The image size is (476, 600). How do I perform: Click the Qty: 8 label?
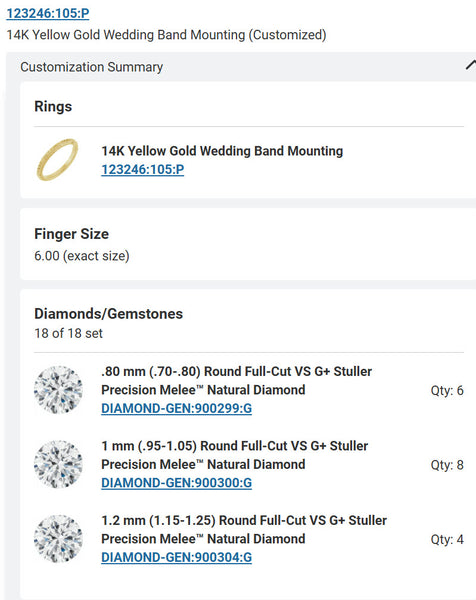(447, 465)
